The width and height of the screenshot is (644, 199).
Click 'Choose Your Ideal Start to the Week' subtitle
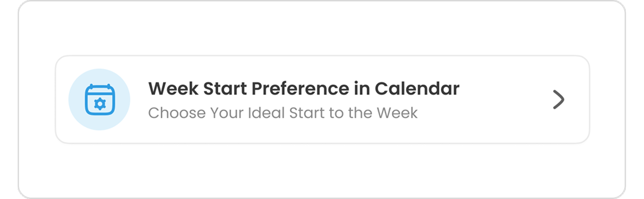pos(283,113)
